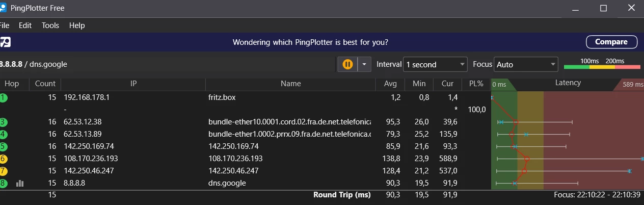Select the green hop 1 circle icon
The width and height of the screenshot is (644, 205).
4,97
